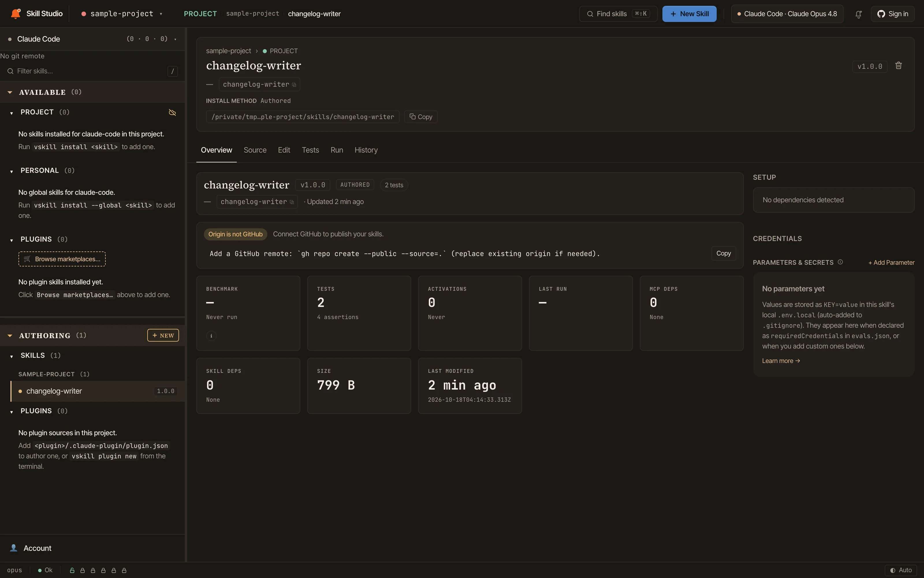Image resolution: width=924 pixels, height=578 pixels.
Task: Click Browse marketplaces button
Action: (x=62, y=259)
